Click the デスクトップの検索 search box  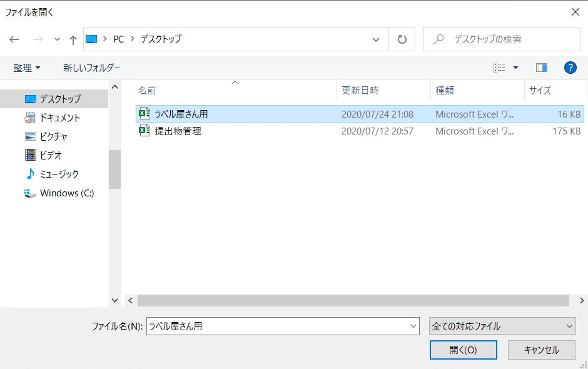tap(502, 39)
